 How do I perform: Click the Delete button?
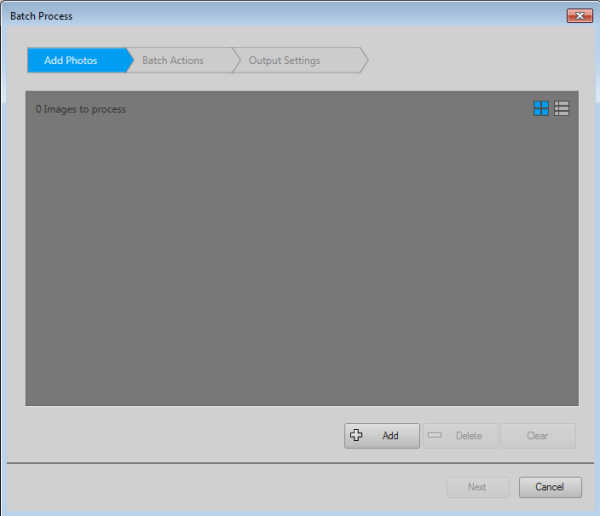click(460, 436)
